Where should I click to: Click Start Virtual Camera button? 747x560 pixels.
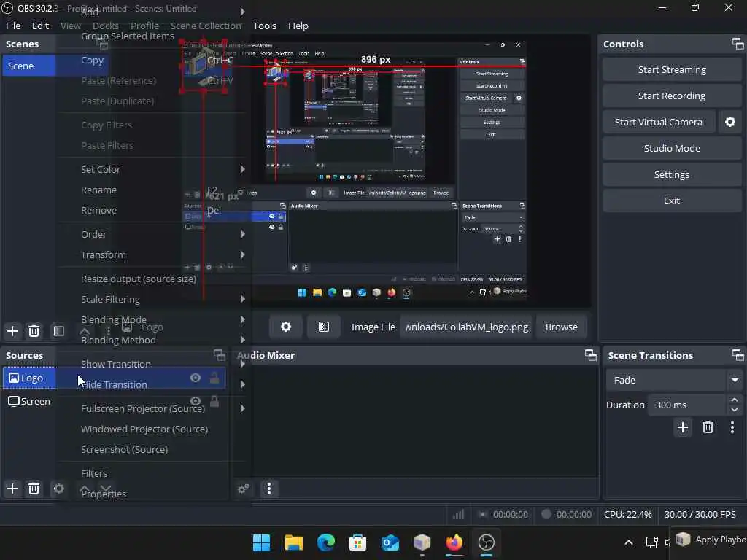[x=659, y=122]
